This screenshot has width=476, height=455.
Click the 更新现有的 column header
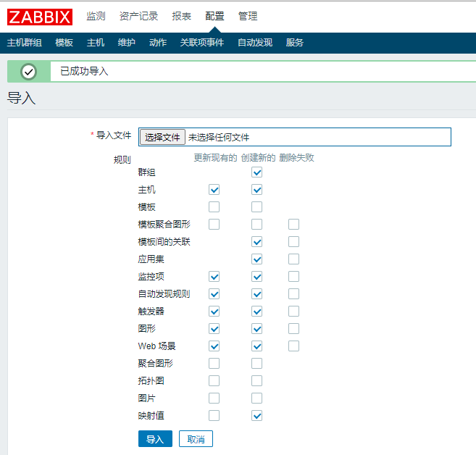(215, 157)
